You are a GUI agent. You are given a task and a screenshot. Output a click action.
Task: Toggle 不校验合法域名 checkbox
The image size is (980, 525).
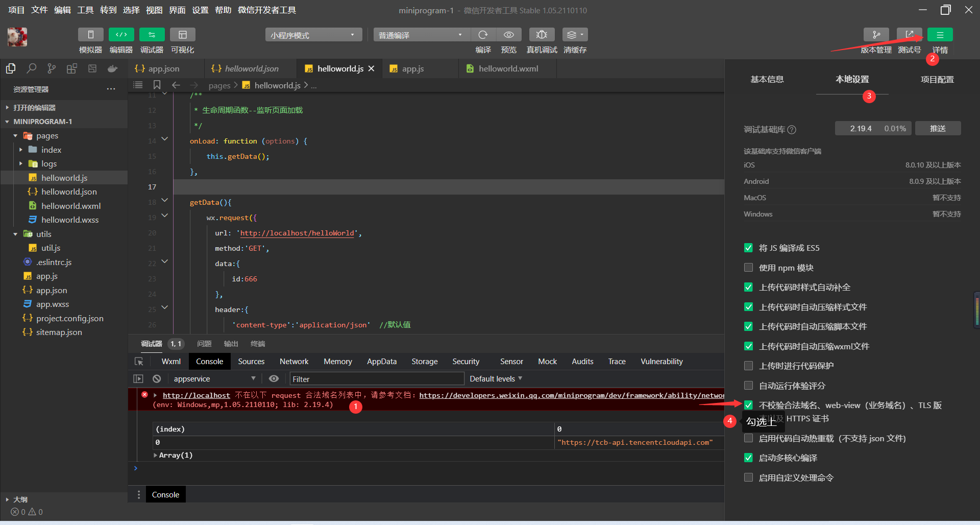pyautogui.click(x=749, y=405)
